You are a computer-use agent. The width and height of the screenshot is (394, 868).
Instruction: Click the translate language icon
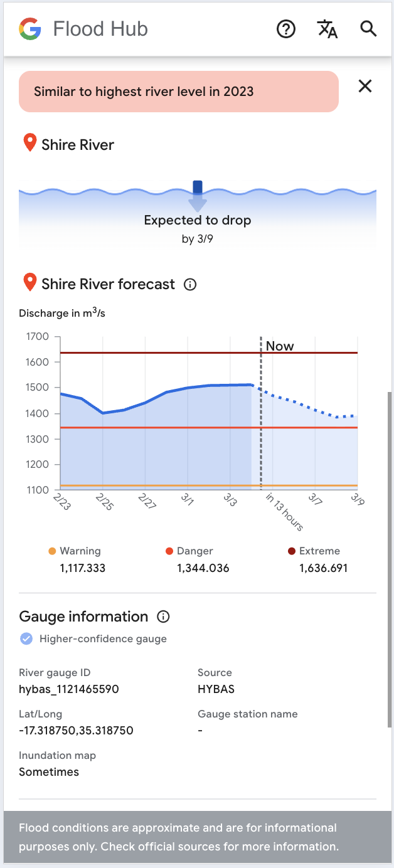(327, 29)
